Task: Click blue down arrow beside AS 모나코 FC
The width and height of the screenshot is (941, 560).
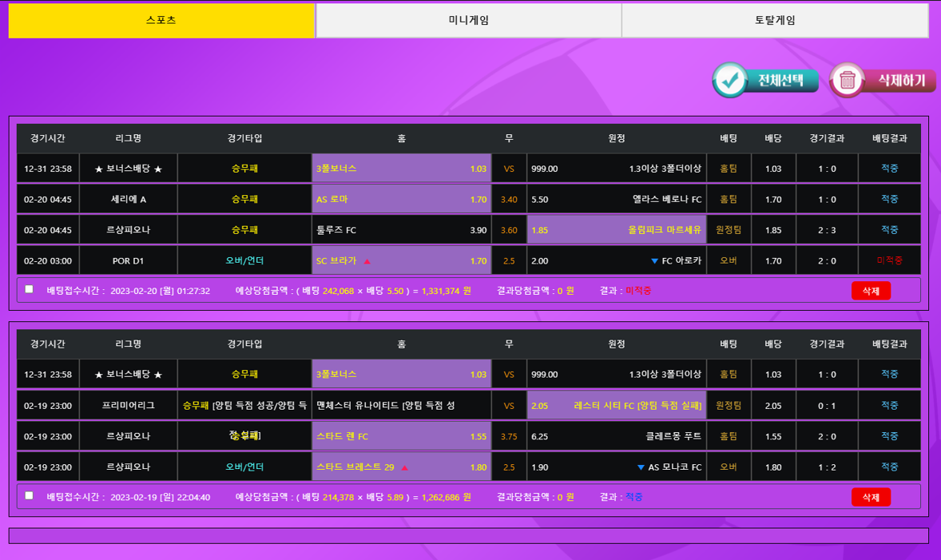Action: click(x=641, y=467)
